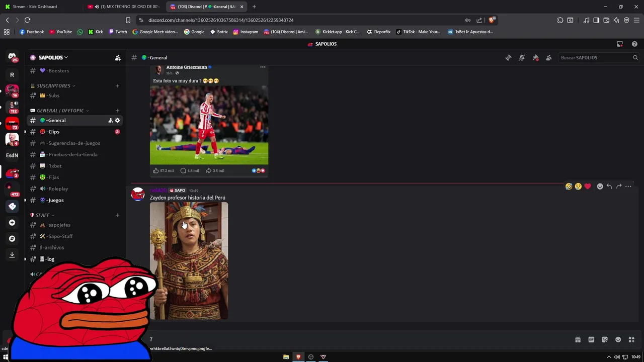Open the Threads icon in channel header
Screen dimensions: 644x362
point(509,58)
